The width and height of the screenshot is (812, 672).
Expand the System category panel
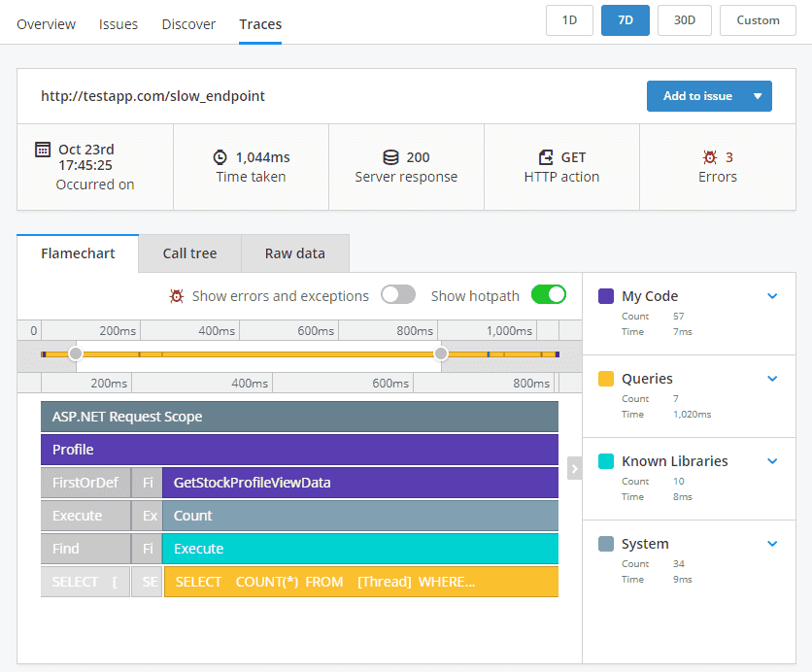(x=772, y=544)
